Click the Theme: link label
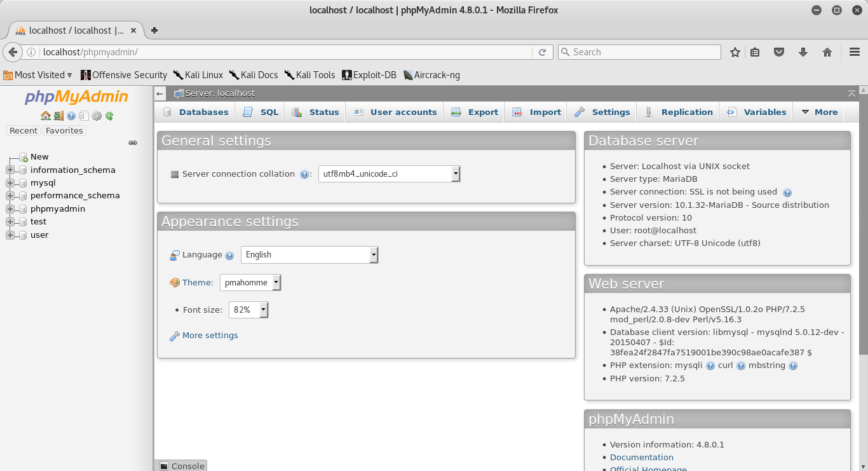Screen dimensions: 868x471 [198, 283]
